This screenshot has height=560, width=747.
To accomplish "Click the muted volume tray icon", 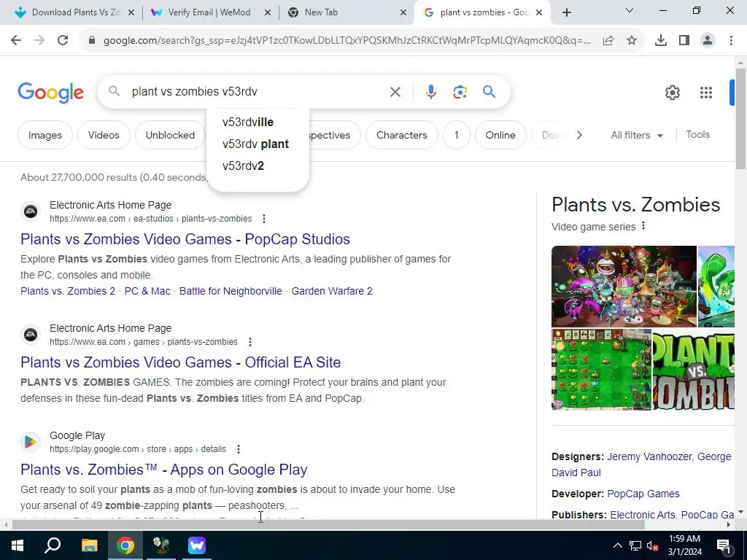I will coord(653,545).
